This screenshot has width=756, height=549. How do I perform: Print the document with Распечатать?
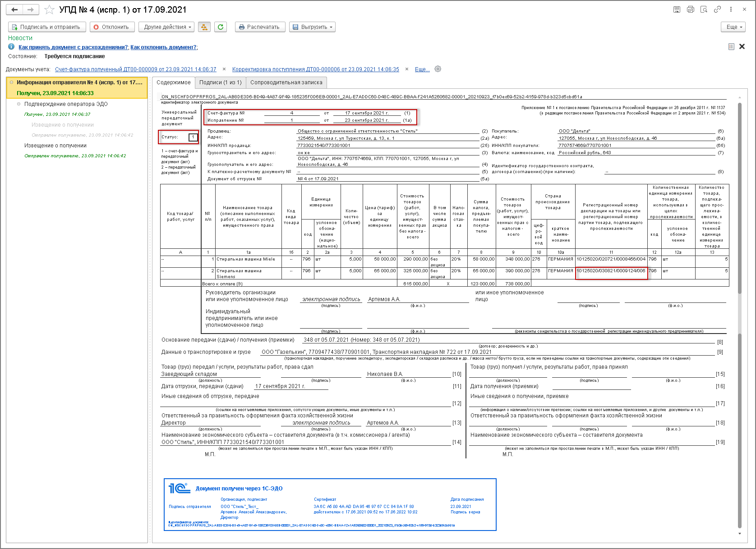point(260,27)
